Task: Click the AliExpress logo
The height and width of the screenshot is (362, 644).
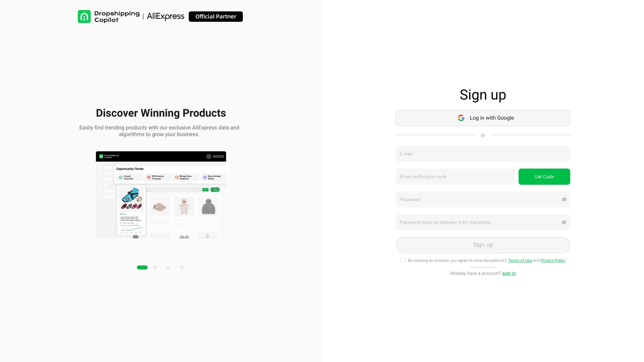Action: coord(165,16)
